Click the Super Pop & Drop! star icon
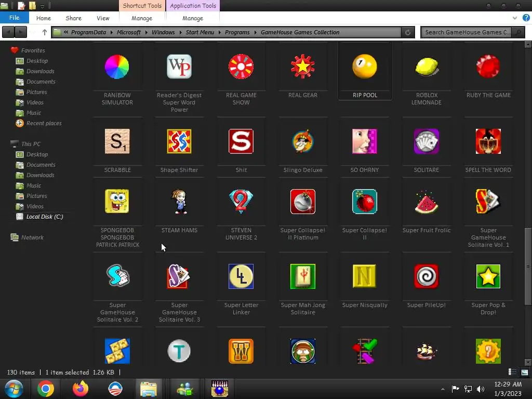The image size is (532, 399). [488, 276]
